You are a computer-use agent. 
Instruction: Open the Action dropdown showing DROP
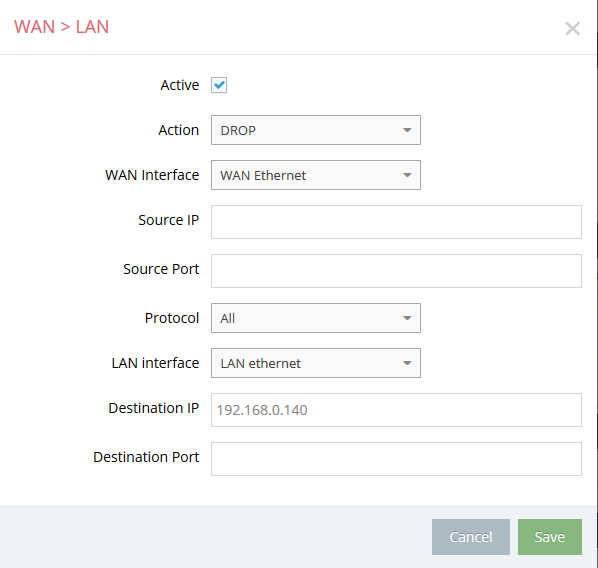[x=316, y=130]
